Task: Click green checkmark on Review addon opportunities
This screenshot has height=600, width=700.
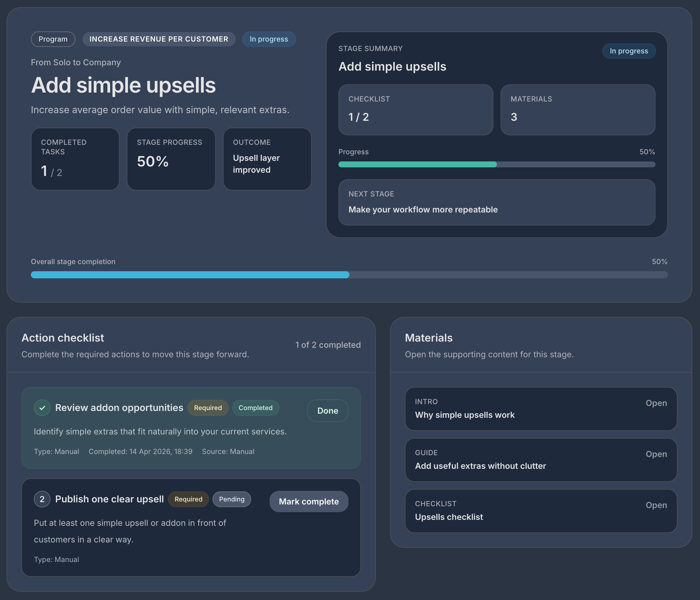Action: [42, 407]
